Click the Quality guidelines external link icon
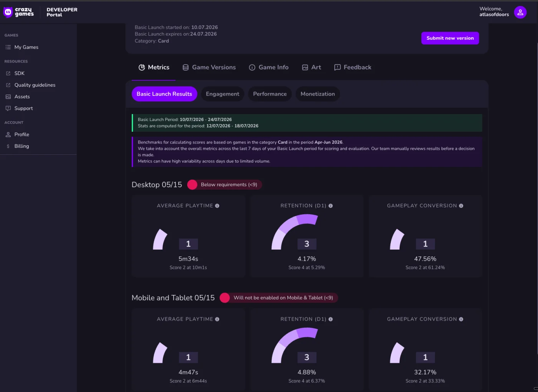This screenshot has height=392, width=538. pos(8,85)
